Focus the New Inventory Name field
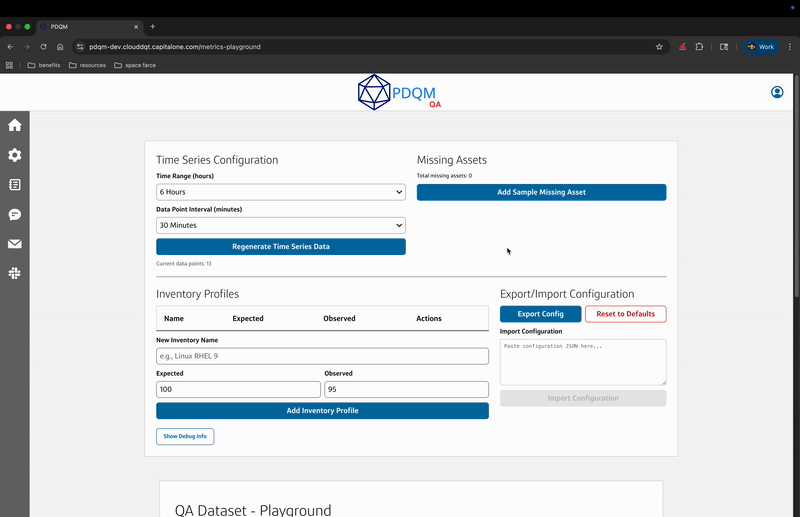Image resolution: width=800 pixels, height=517 pixels. 322,356
